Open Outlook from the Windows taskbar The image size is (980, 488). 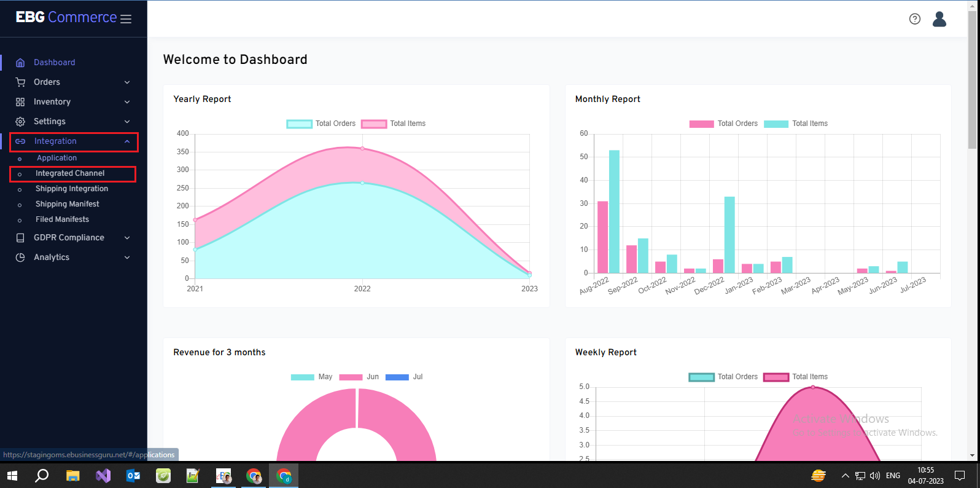tap(133, 476)
